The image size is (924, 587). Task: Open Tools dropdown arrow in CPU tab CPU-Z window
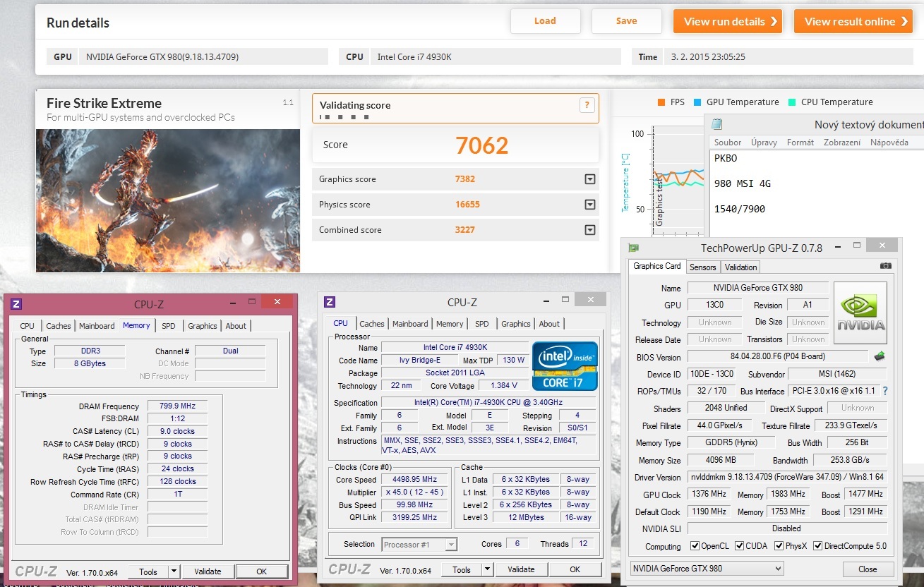[x=487, y=569]
